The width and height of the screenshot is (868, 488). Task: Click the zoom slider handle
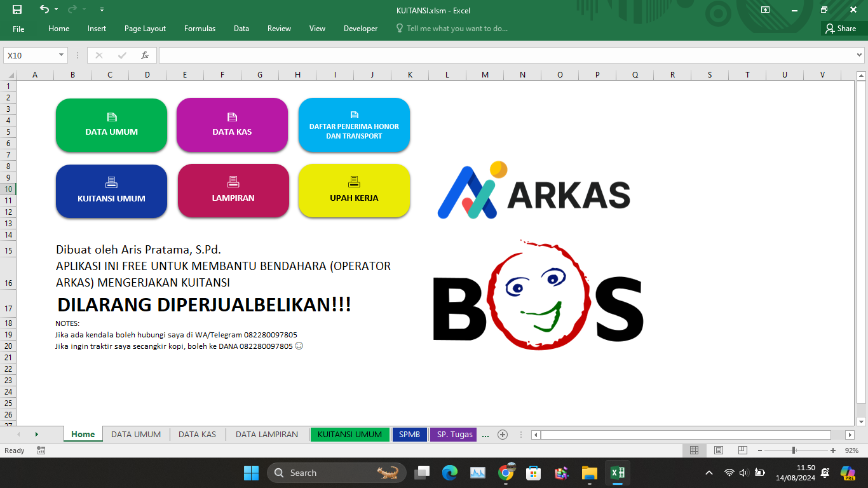click(794, 451)
